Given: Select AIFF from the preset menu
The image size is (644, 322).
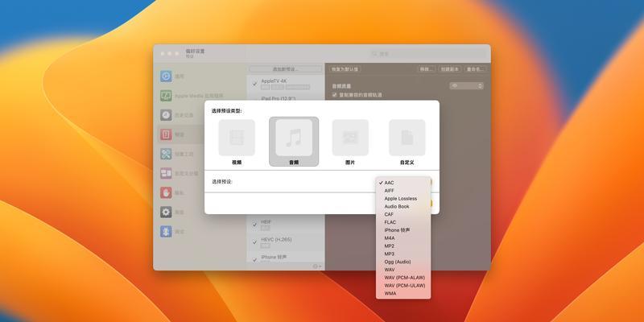Looking at the screenshot, I should coord(403,191).
